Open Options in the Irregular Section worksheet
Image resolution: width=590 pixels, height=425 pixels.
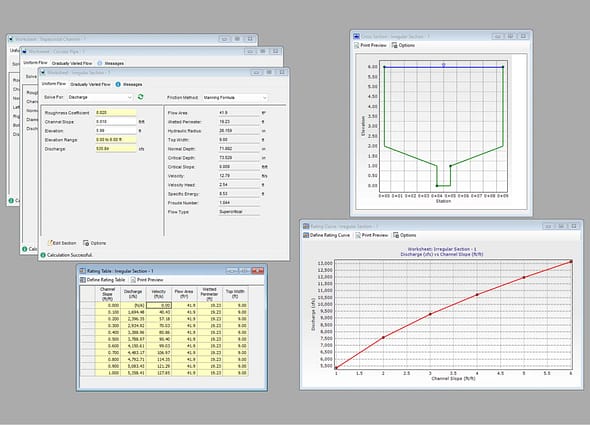point(94,243)
